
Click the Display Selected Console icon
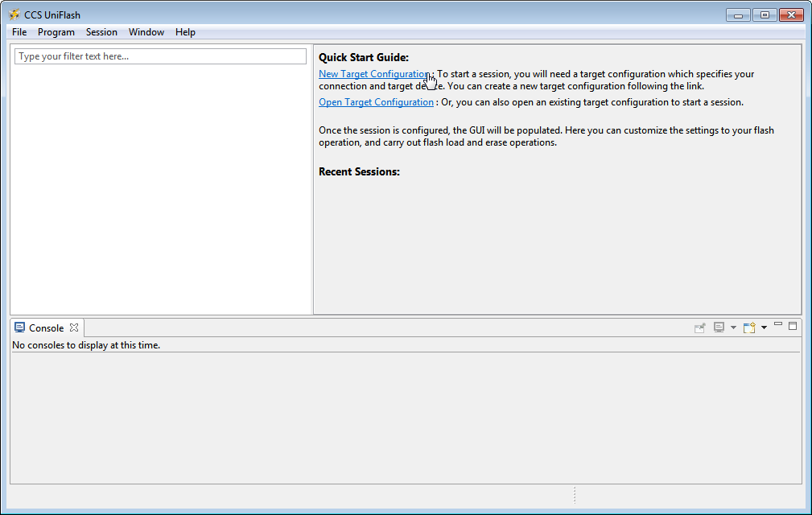(x=719, y=327)
